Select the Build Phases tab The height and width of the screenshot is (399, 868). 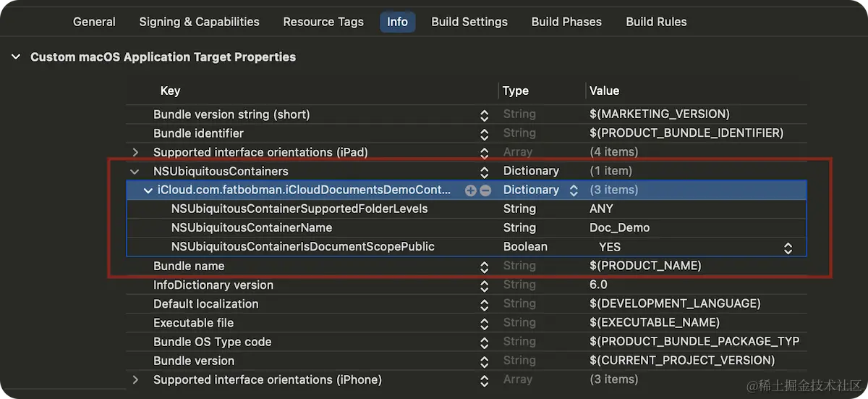566,22
